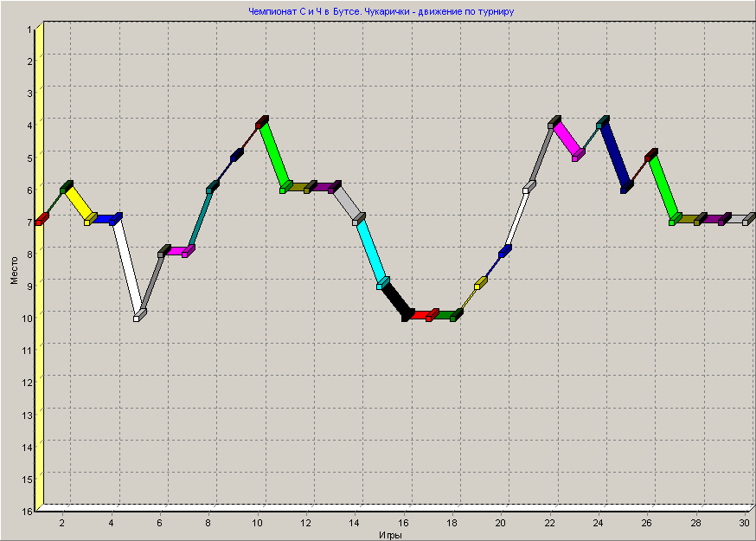Click the "22" label on the Игры axis
Image resolution: width=756 pixels, height=541 pixels.
coord(549,523)
